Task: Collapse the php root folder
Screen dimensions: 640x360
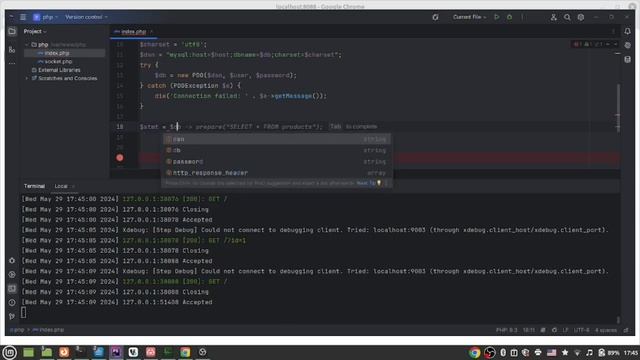Action: coord(27,44)
